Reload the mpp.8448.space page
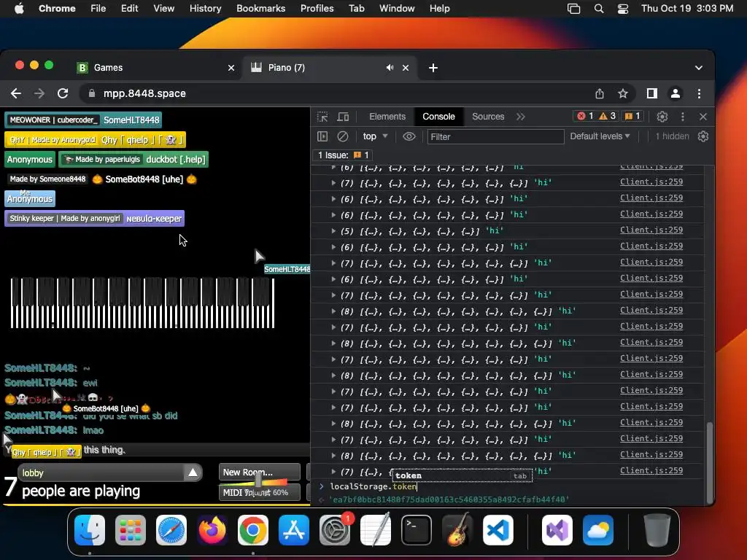 click(x=63, y=93)
